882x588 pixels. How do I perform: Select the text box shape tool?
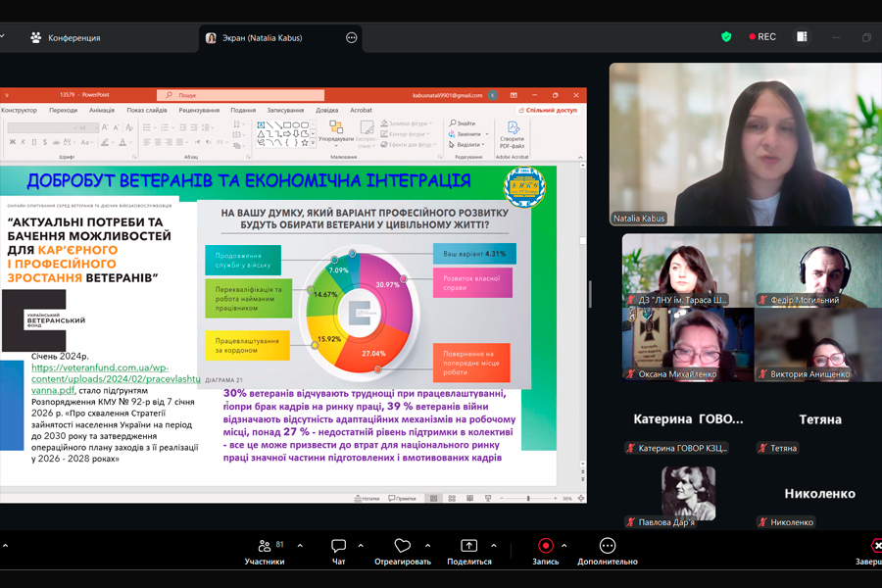point(261,124)
